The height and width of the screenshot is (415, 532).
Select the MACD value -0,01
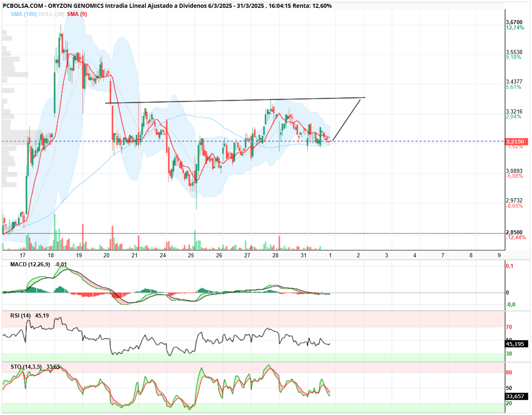pyautogui.click(x=61, y=264)
